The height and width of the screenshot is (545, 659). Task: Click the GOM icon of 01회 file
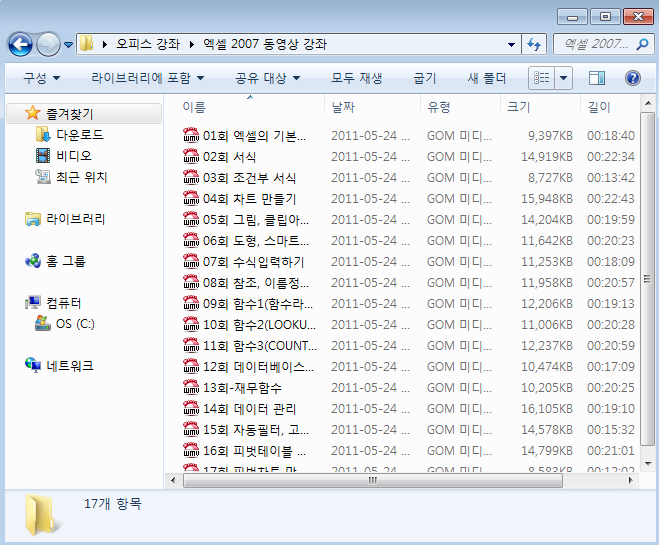coord(191,135)
